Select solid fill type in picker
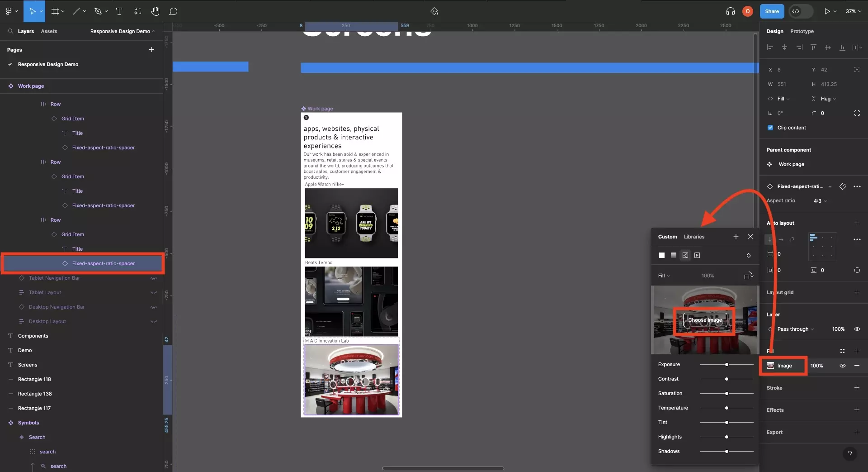 click(x=662, y=255)
